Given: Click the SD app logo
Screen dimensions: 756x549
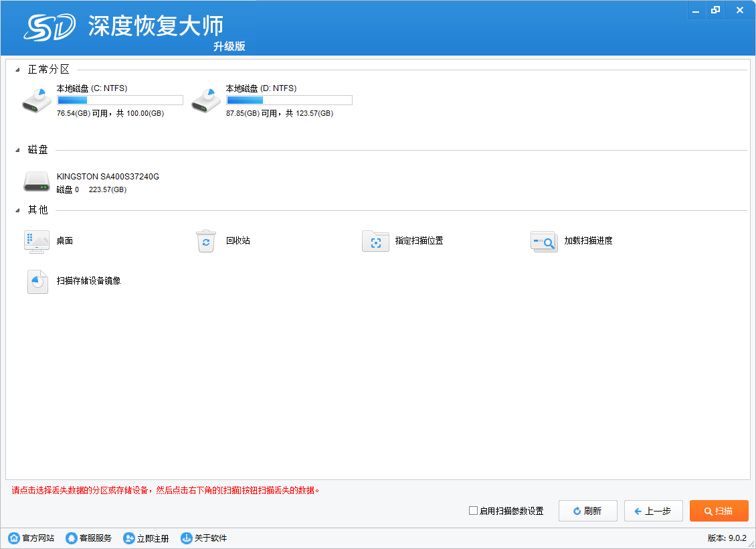Looking at the screenshot, I should (50, 27).
